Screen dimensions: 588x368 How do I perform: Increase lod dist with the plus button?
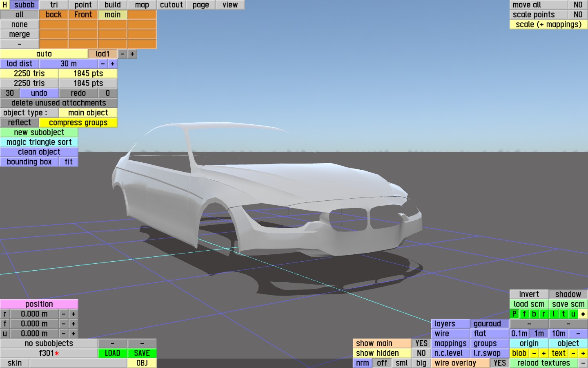(x=113, y=64)
